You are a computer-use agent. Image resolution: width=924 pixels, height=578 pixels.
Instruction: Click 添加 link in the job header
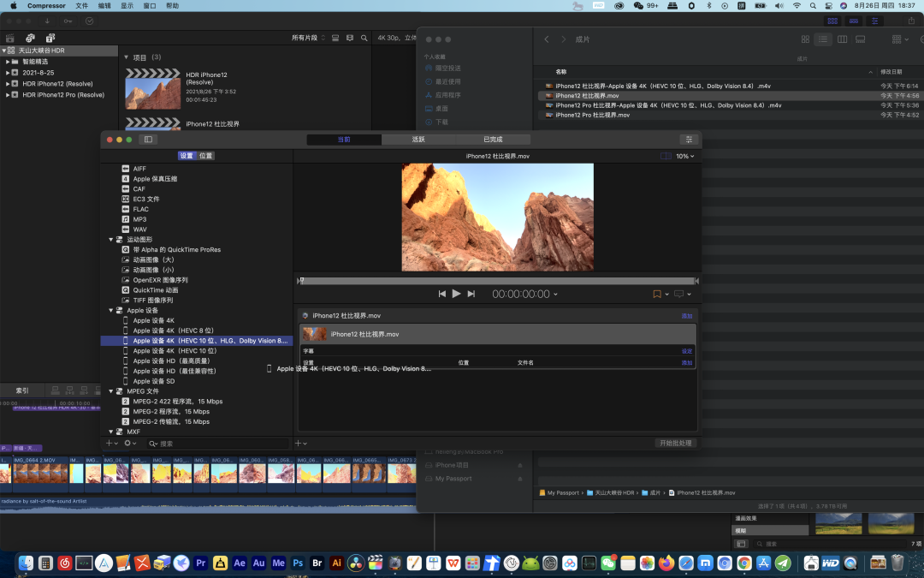click(686, 316)
